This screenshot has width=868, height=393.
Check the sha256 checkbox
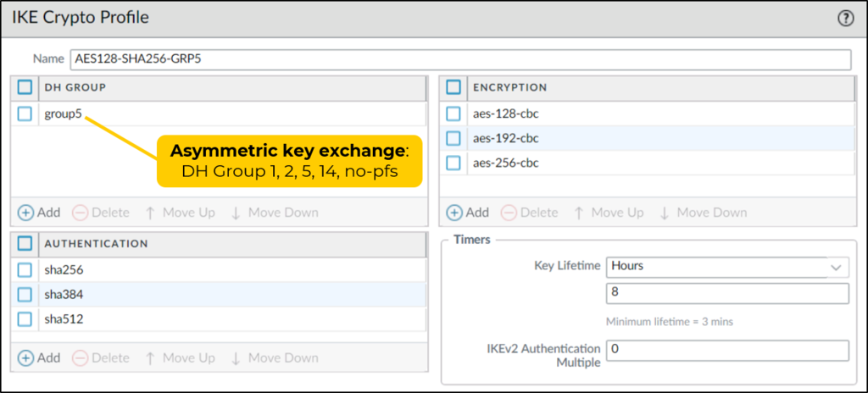coord(25,270)
